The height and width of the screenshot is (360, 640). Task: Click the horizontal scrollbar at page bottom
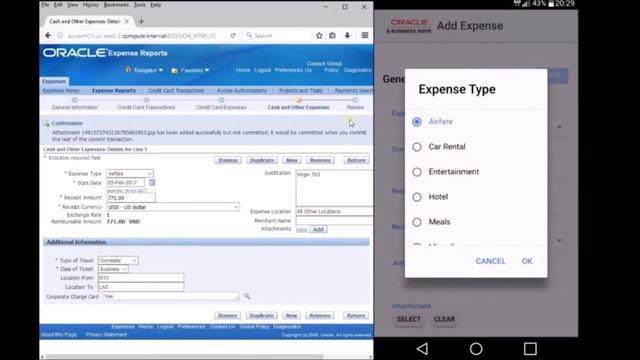pos(184,357)
